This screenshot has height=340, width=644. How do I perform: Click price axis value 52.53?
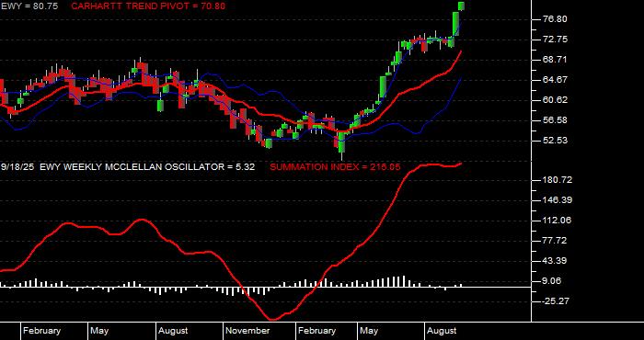tap(556, 141)
